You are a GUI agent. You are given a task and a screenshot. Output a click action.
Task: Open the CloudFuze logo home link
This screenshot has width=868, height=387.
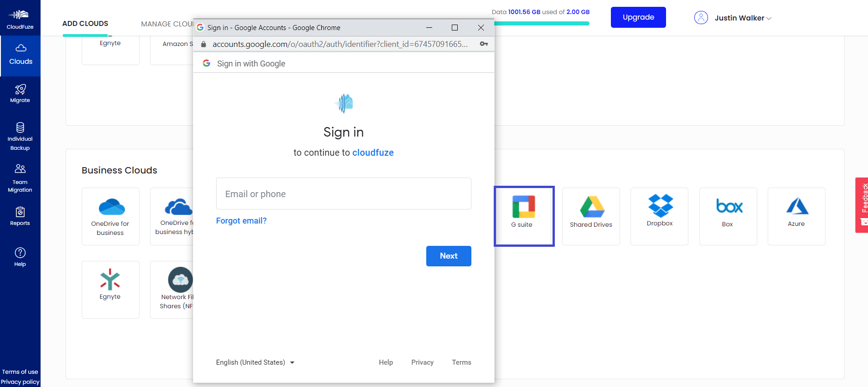click(20, 19)
